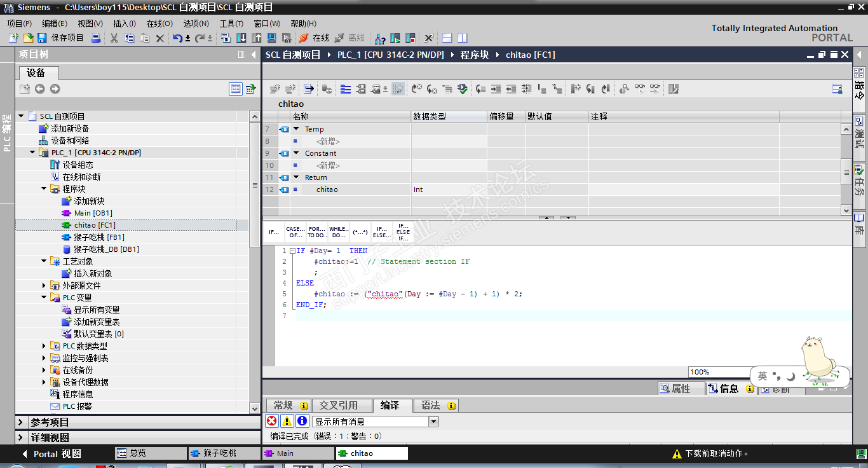868x468 pixels.
Task: Expand the PLC 数据类型 tree node
Action: [44, 346]
